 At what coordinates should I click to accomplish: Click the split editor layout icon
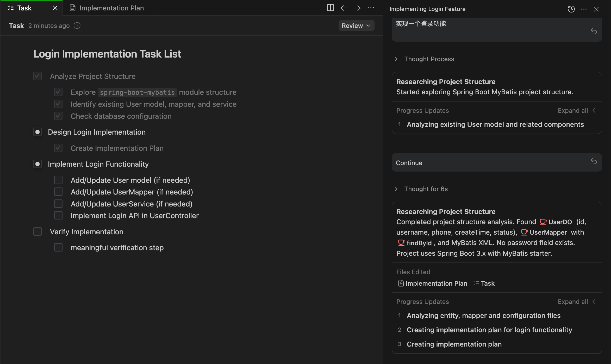coord(330,8)
